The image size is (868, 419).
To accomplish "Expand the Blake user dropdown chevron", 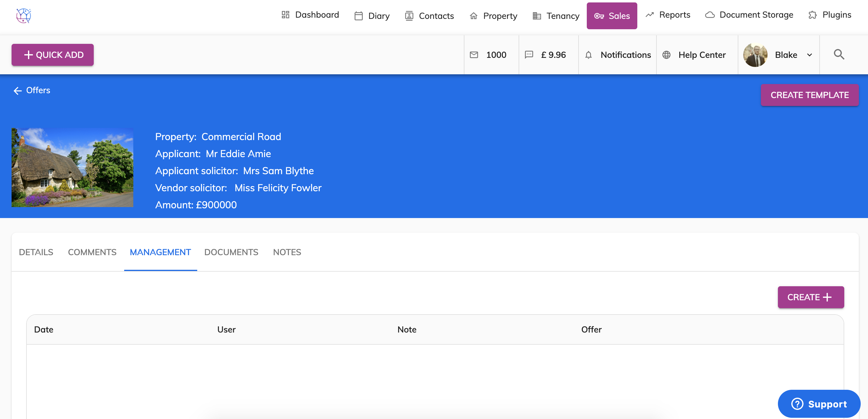I will pos(809,55).
